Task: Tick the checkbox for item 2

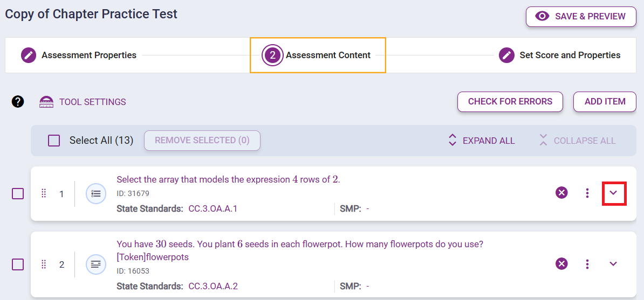Action: [18, 264]
